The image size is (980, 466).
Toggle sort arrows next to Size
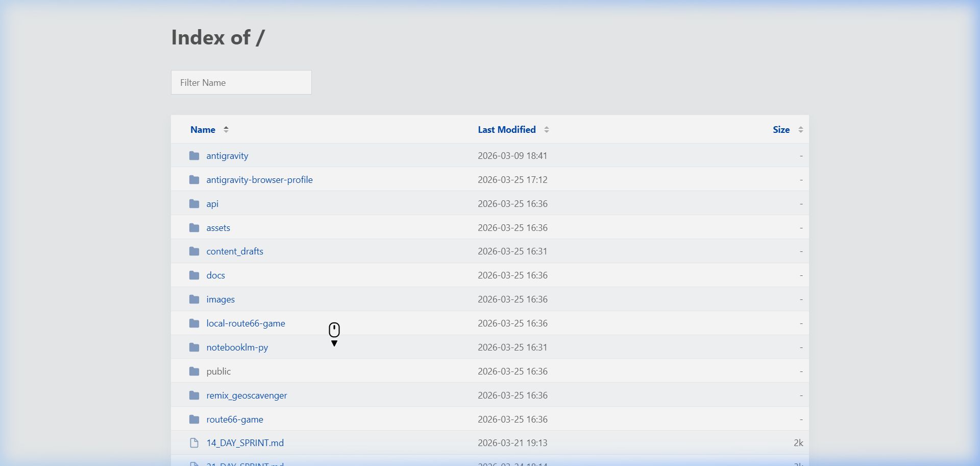[801, 130]
